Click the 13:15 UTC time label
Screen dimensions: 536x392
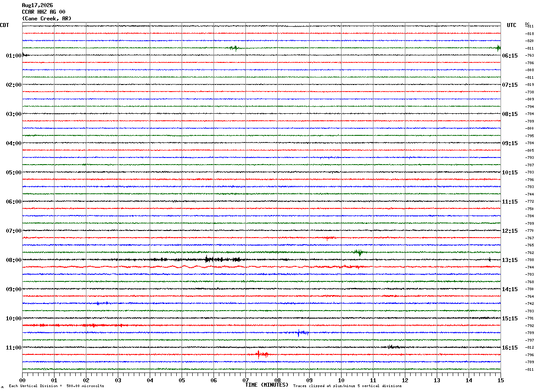pyautogui.click(x=510, y=260)
